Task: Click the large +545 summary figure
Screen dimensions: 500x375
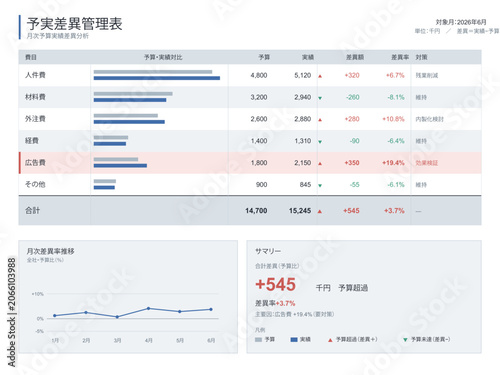Action: pos(275,285)
